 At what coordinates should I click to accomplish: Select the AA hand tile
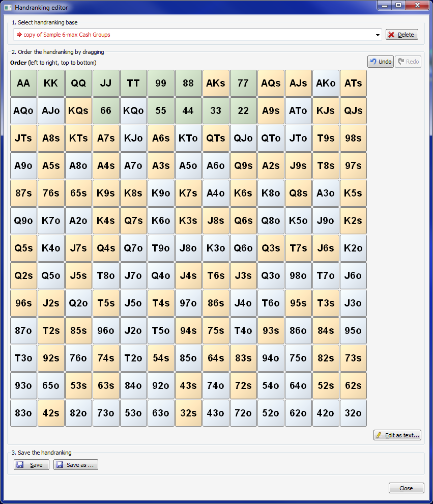pyautogui.click(x=23, y=83)
